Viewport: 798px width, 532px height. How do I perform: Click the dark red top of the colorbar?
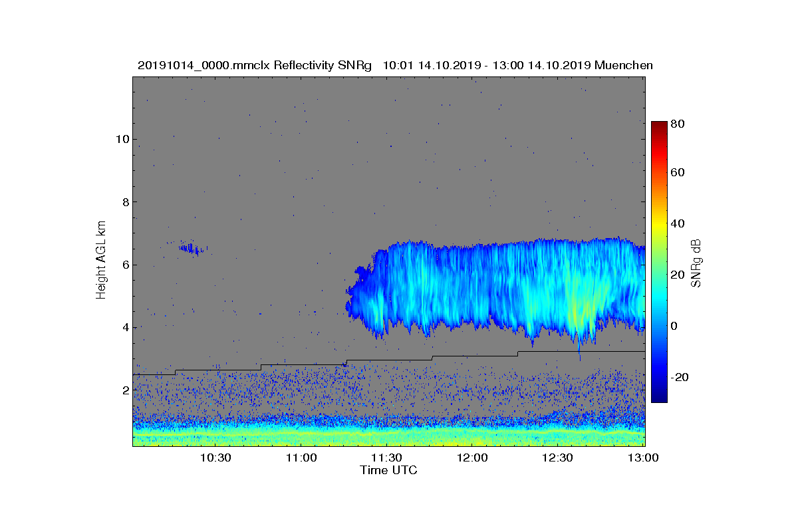click(659, 126)
